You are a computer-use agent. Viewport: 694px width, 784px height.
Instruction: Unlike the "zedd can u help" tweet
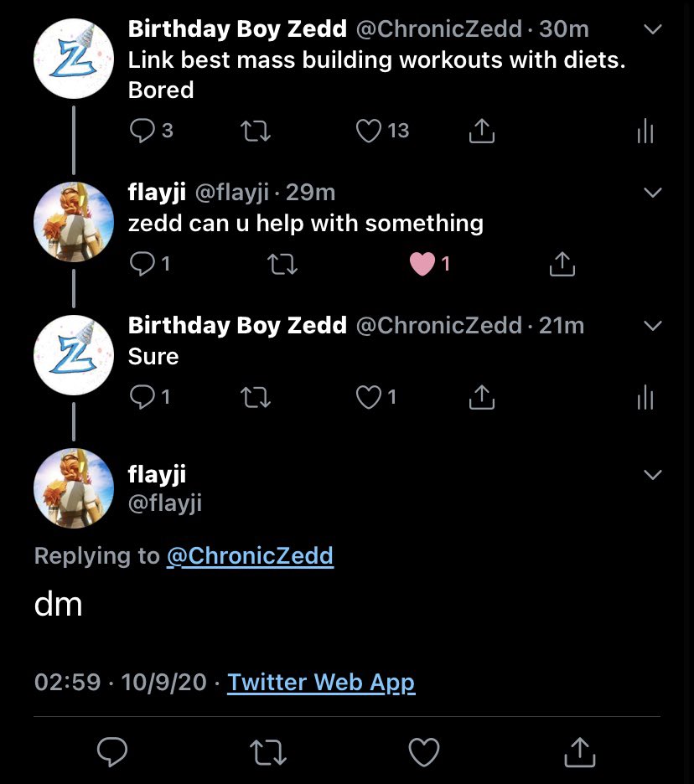tap(422, 265)
